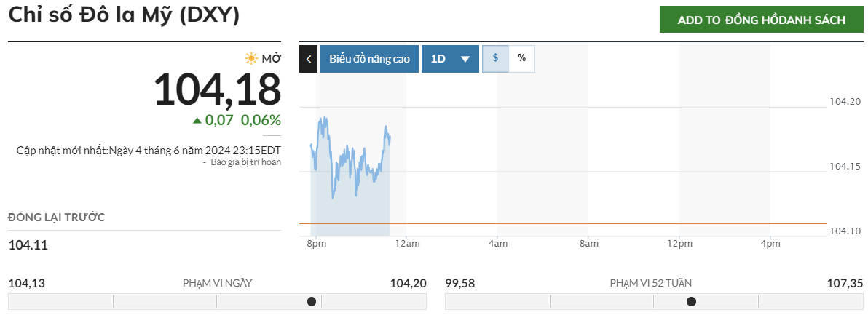Click the 4am time axis label
Screen dimensions: 868x315
497,243
